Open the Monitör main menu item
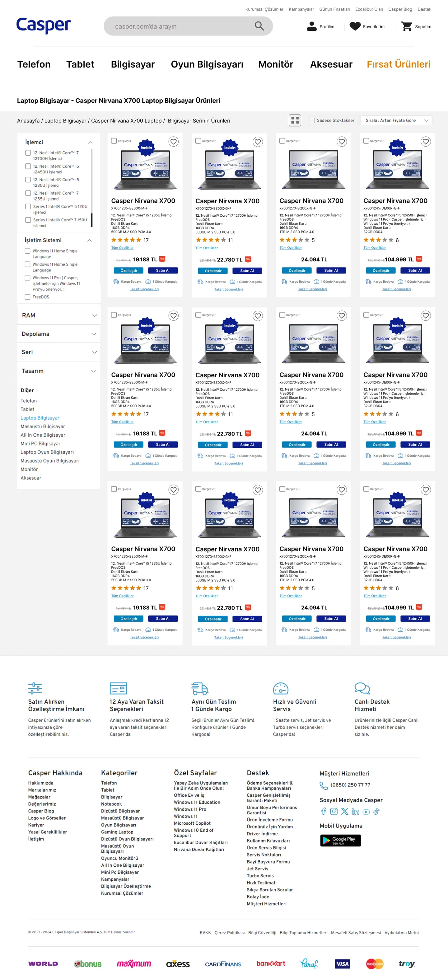Screen dimensions: 448x980 point(276,64)
